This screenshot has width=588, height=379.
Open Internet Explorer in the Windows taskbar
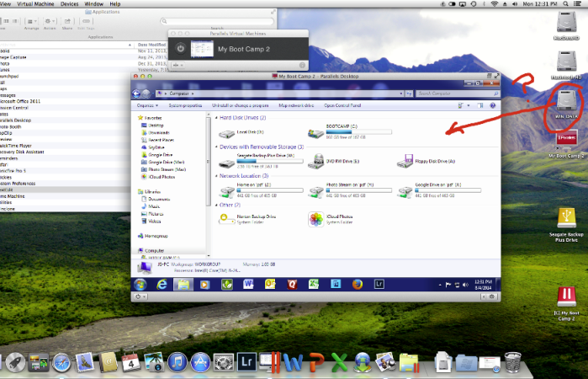coord(162,285)
